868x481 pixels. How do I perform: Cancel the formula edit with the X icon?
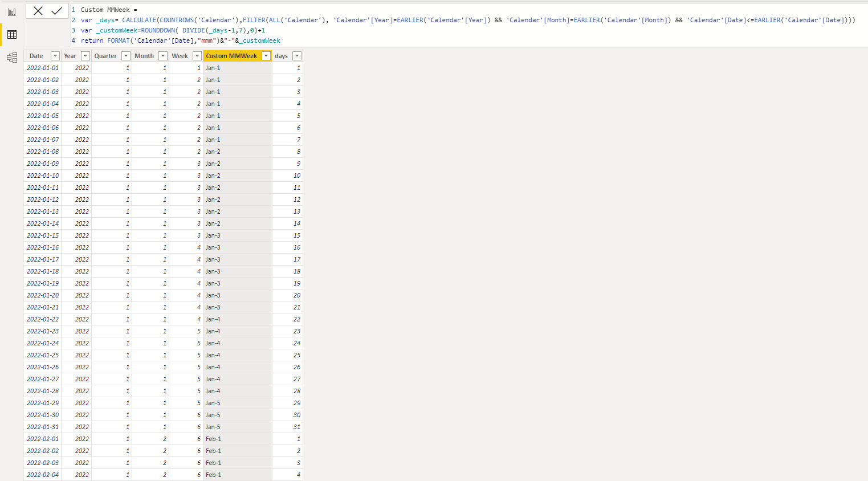(x=38, y=11)
